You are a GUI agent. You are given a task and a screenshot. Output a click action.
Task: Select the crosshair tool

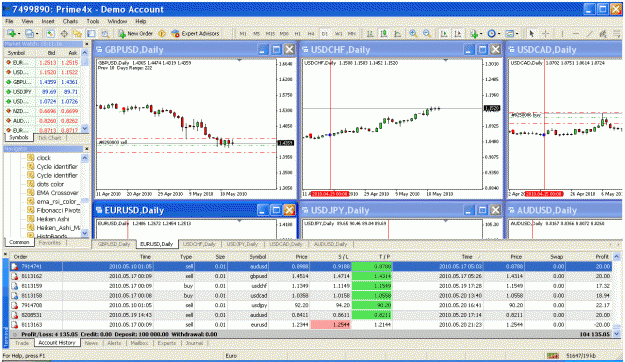[546, 34]
